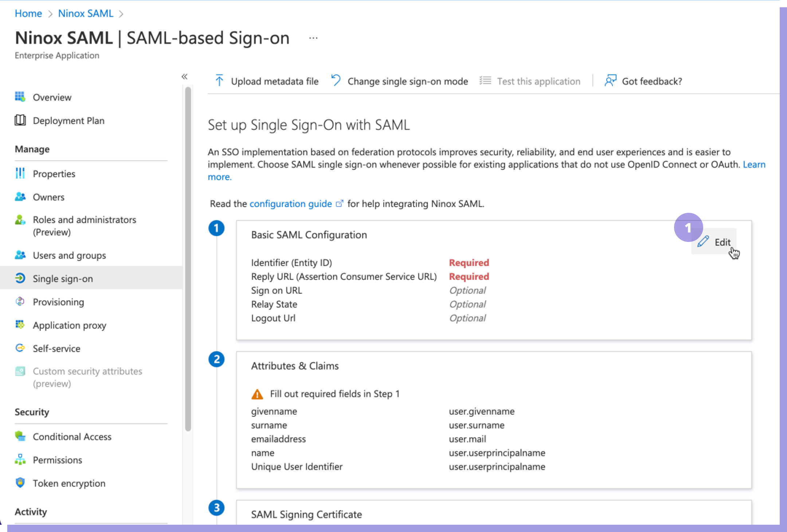Open Deployment Plan in the sidebar
The width and height of the screenshot is (787, 532).
pos(68,121)
